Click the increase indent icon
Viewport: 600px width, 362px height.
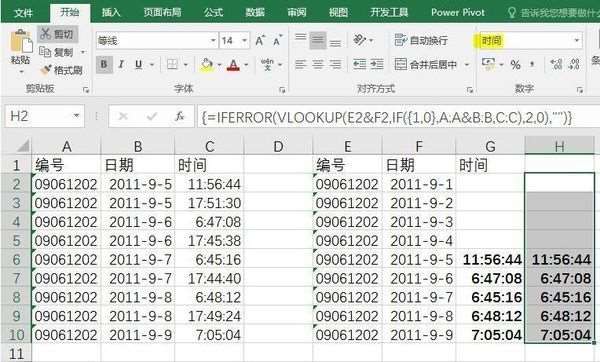coord(377,64)
